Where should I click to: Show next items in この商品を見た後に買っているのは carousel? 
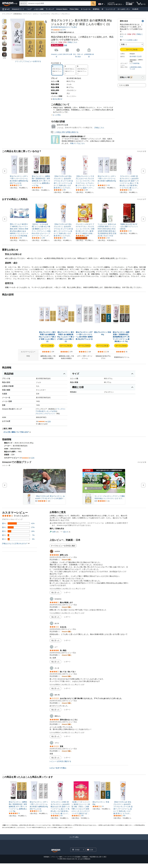click(143, 171)
